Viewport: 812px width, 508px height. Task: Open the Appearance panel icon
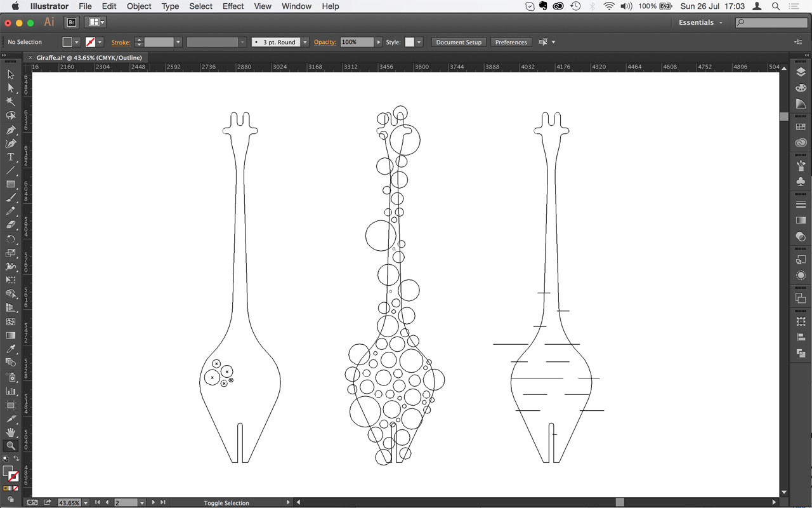click(801, 276)
